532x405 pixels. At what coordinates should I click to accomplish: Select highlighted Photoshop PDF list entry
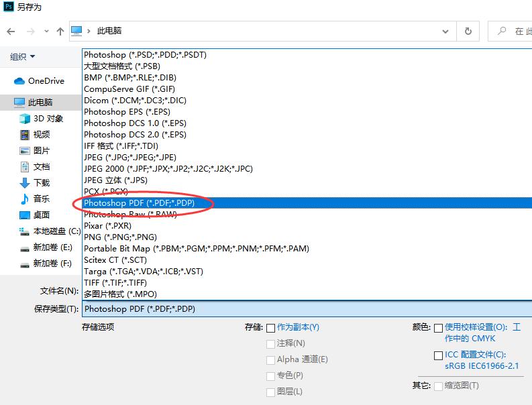click(307, 203)
